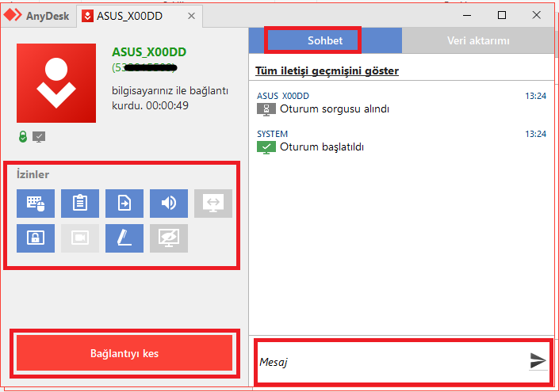This screenshot has height=392, width=559.
Task: Toggle whiteboard drawing permission
Action: 124,238
